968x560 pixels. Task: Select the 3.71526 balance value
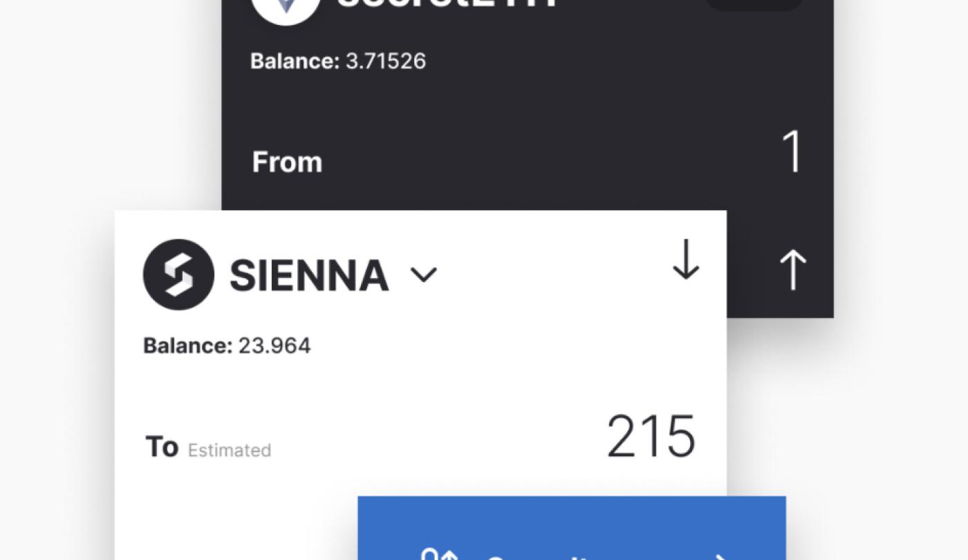click(386, 61)
